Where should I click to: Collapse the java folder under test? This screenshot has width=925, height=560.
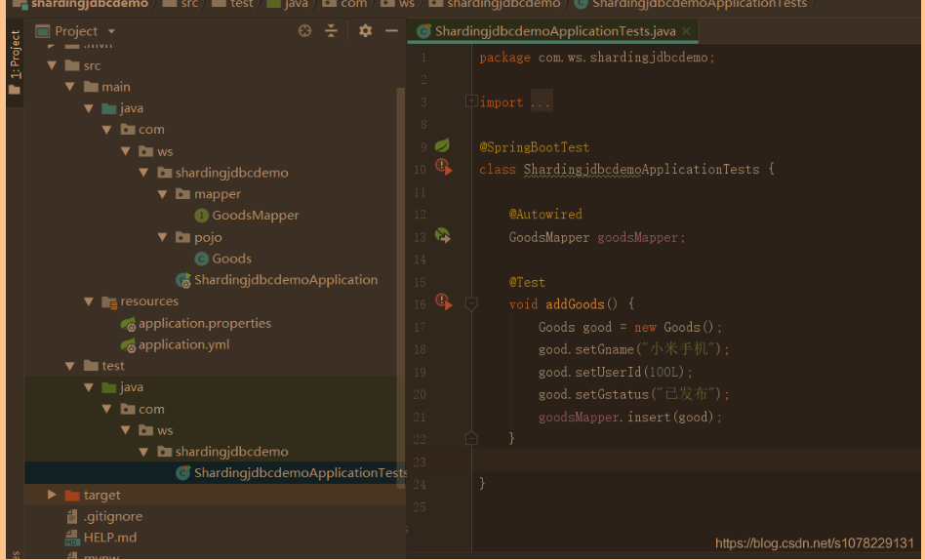[89, 387]
